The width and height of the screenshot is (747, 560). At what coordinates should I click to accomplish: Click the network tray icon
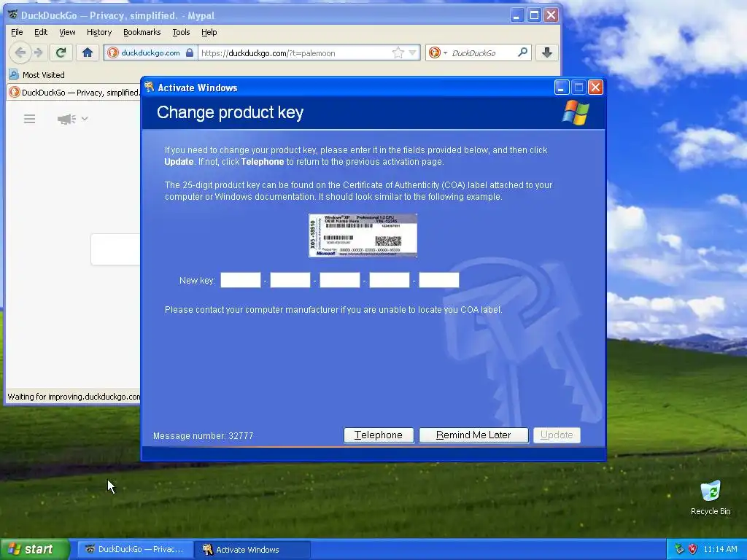tap(679, 549)
